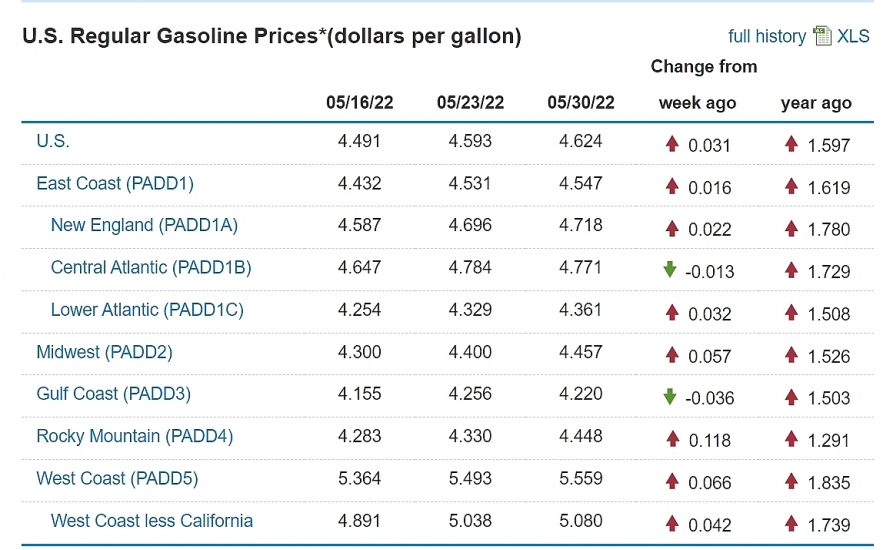883x550 pixels.
Task: Open West Coast (PADD5) link
Action: click(x=117, y=478)
